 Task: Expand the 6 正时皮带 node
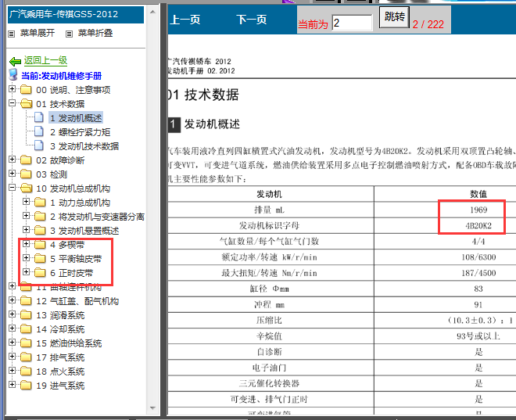click(x=26, y=272)
